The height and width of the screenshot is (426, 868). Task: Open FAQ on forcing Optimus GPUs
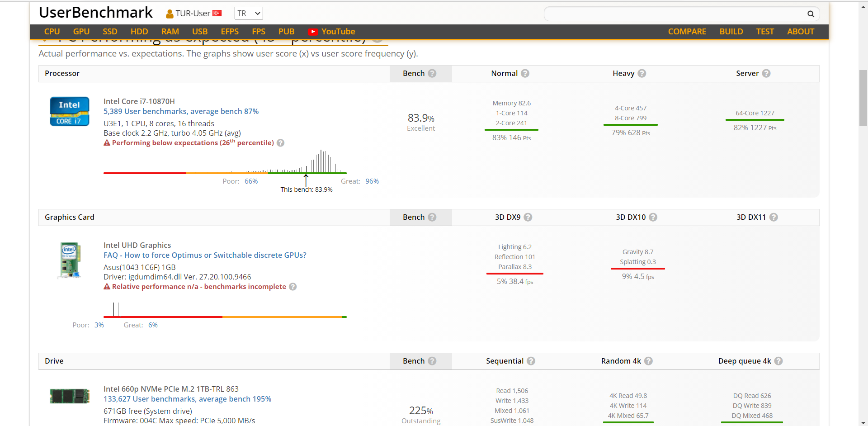click(205, 255)
